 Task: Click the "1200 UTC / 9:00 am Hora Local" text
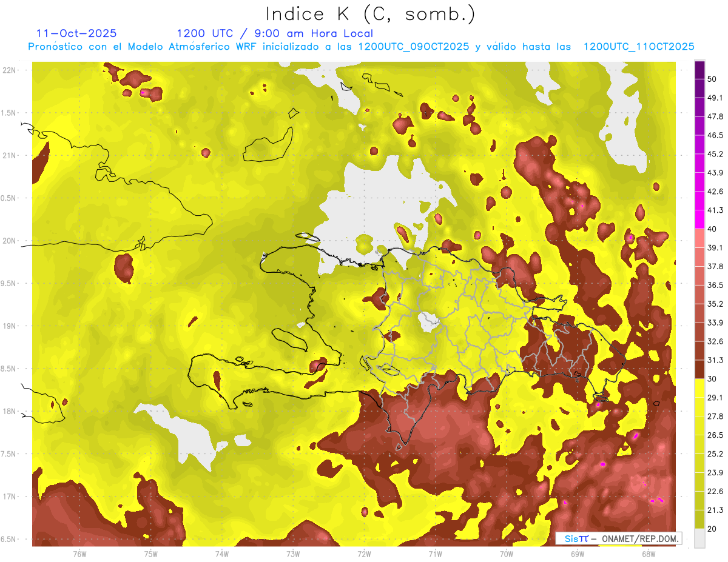point(275,34)
